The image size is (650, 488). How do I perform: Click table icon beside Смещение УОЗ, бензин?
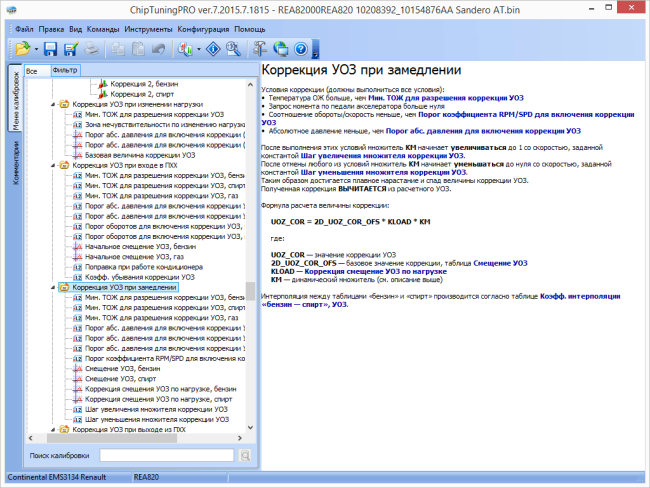pos(77,369)
